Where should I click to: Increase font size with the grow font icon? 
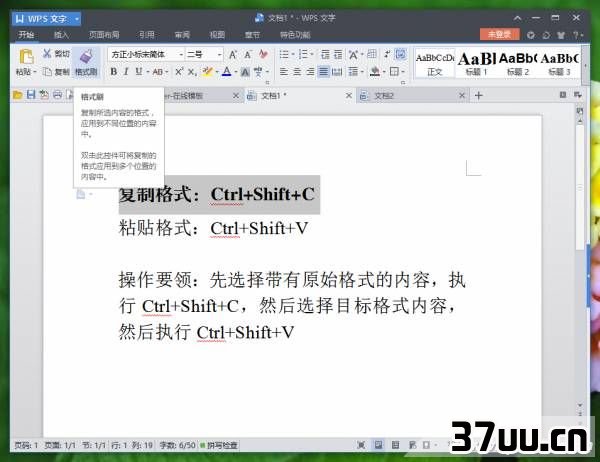tap(233, 55)
